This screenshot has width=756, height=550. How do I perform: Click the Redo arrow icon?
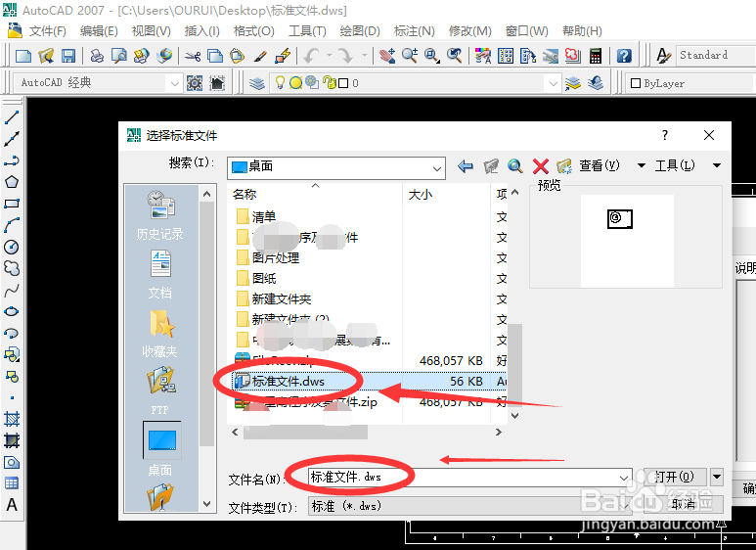point(345,56)
